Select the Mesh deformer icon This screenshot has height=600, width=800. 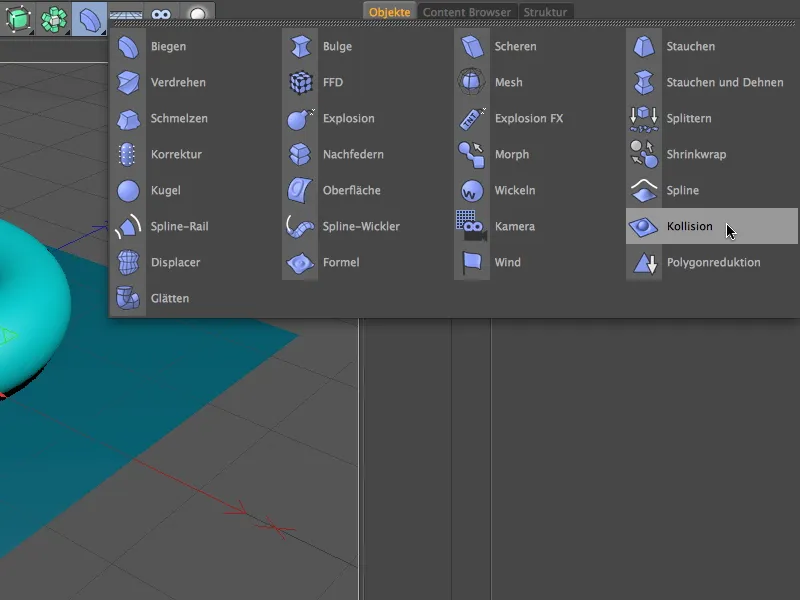(x=472, y=83)
